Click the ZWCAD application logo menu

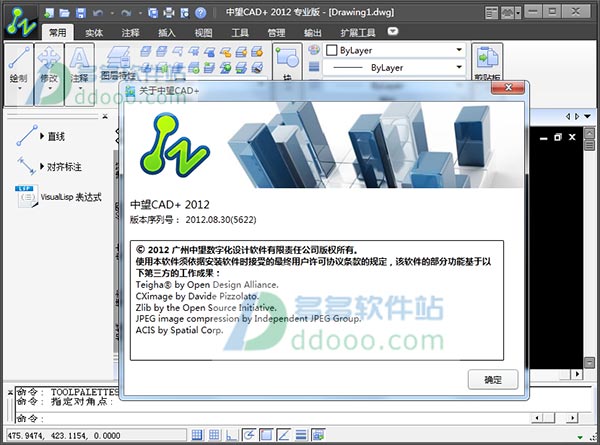[22, 22]
